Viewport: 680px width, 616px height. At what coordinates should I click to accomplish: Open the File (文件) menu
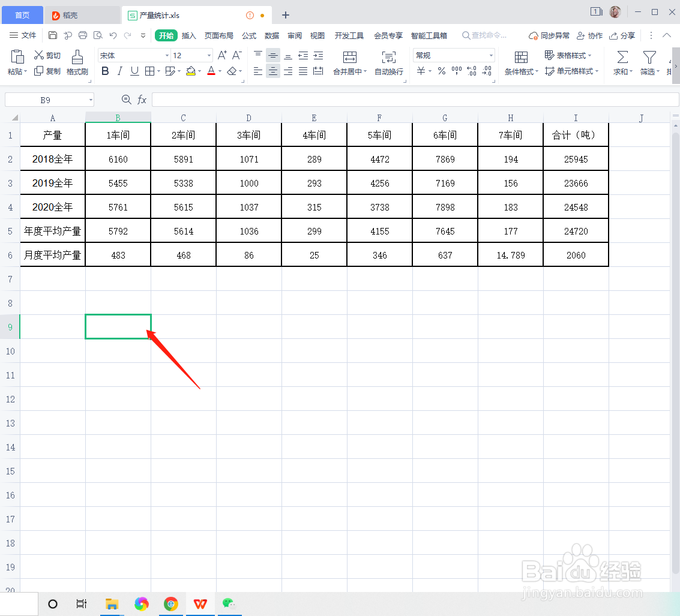pyautogui.click(x=23, y=35)
